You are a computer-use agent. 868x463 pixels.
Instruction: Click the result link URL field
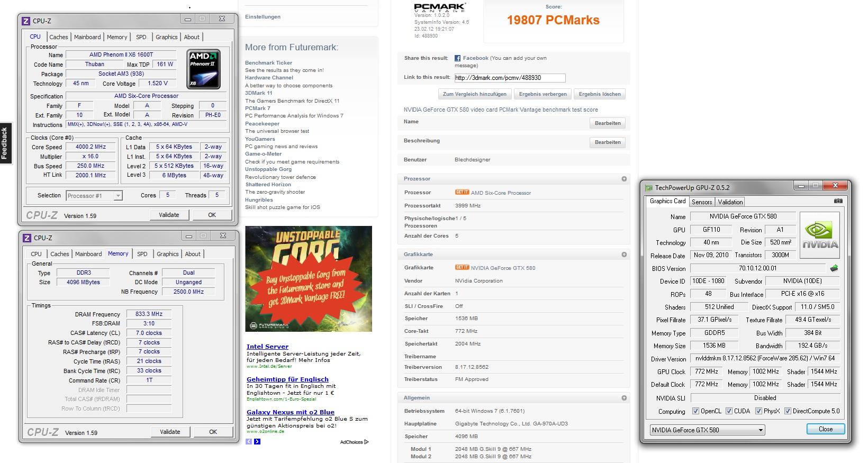[x=510, y=78]
